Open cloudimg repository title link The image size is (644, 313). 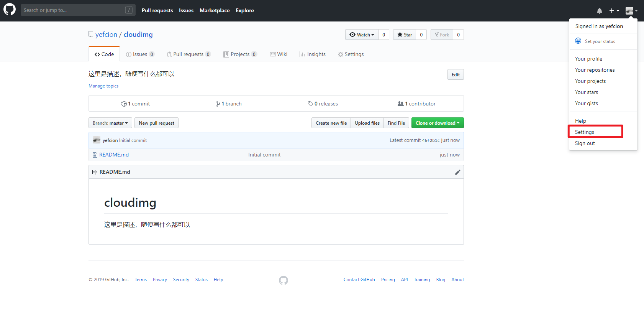pyautogui.click(x=138, y=35)
